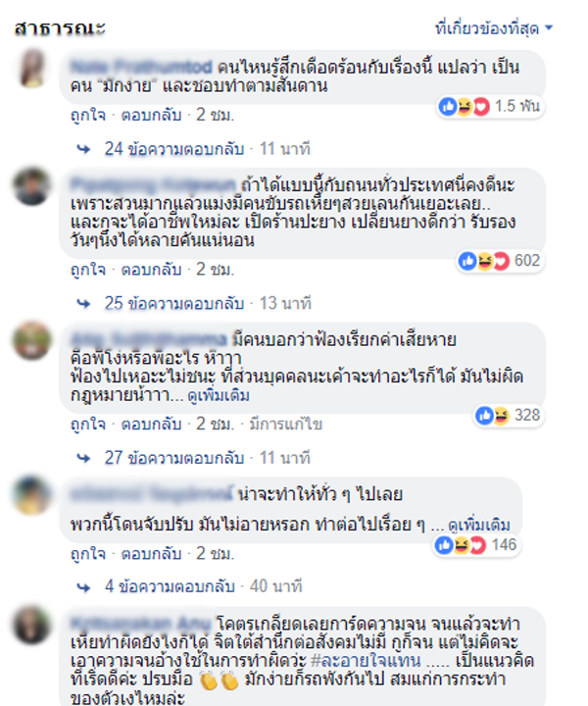Click the reaction icons showing 146
The height and width of the screenshot is (706, 588).
coord(461,545)
